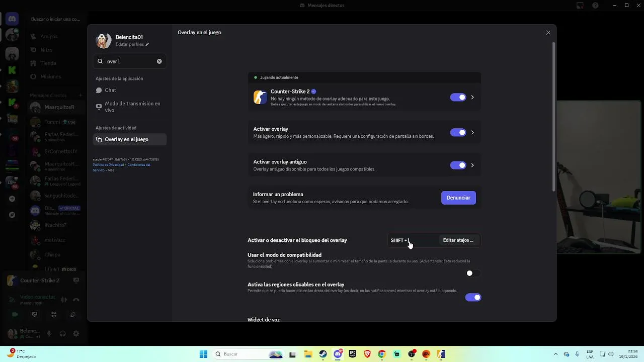
Task: Open Modo de transmisión en vivo settings
Action: [x=130, y=107]
